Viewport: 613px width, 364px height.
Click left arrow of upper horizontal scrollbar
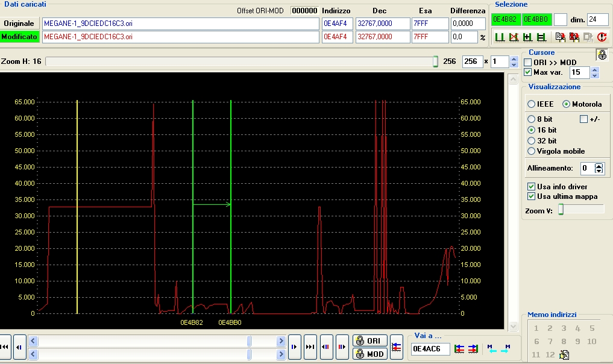33,341
